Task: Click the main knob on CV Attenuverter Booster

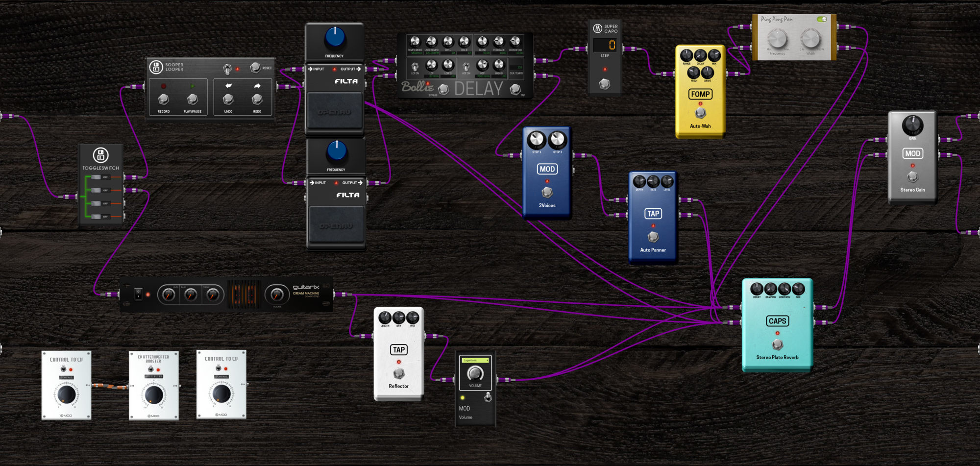Action: (x=153, y=394)
